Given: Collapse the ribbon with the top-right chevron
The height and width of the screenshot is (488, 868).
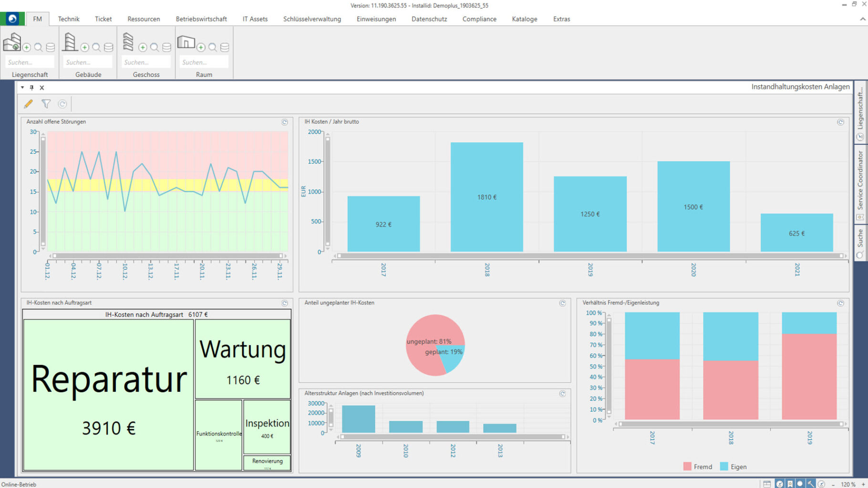Looking at the screenshot, I should (x=862, y=19).
